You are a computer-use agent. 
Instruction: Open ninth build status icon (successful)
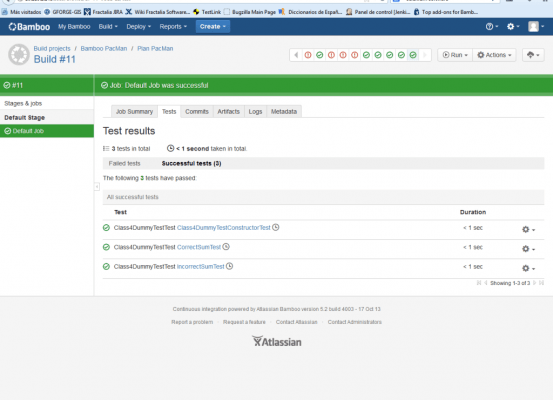click(x=401, y=55)
